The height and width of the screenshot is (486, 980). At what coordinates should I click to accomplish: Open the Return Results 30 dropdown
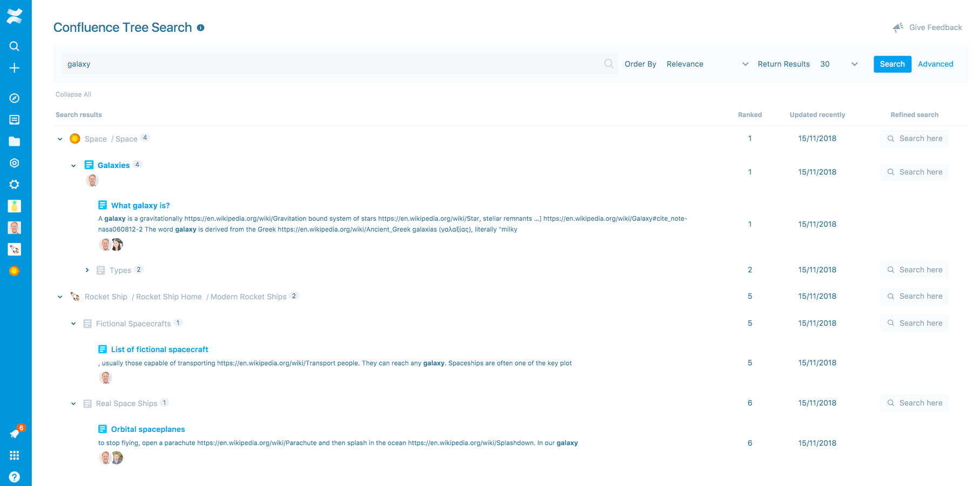point(839,64)
